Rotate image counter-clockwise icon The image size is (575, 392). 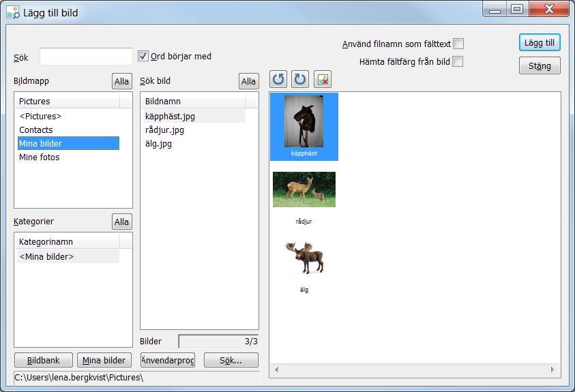(278, 79)
